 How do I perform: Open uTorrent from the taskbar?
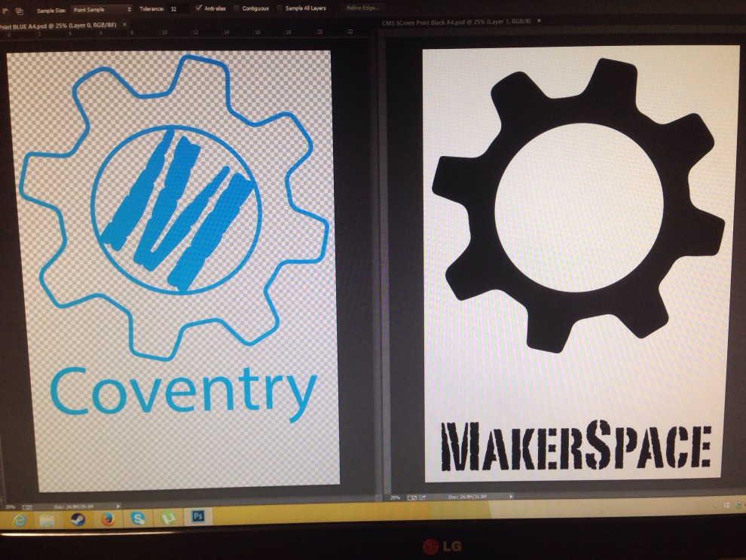(x=168, y=517)
